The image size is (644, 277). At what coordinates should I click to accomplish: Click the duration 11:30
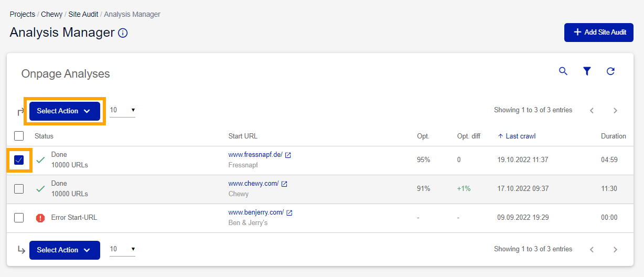609,188
